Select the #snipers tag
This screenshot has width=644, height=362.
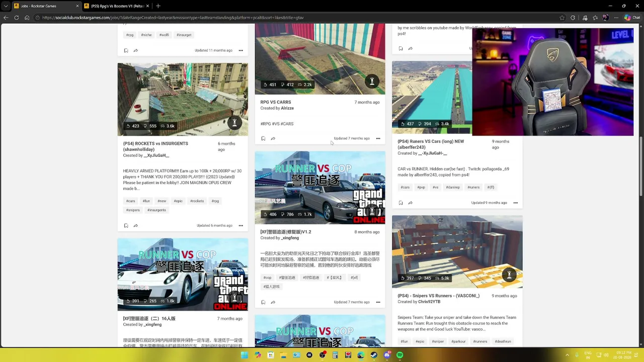pyautogui.click(x=133, y=210)
